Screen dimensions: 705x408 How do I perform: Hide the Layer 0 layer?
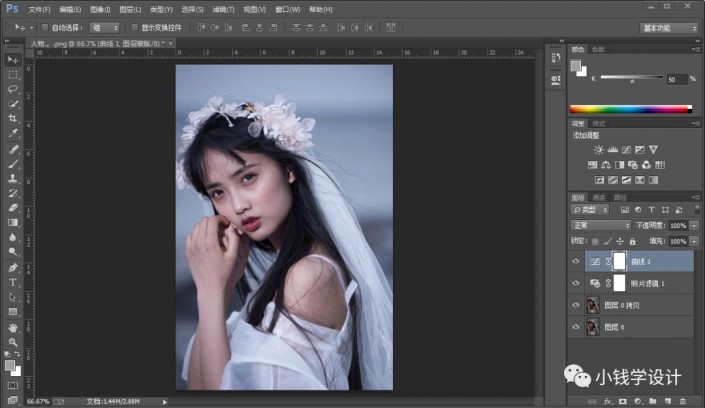pos(576,327)
